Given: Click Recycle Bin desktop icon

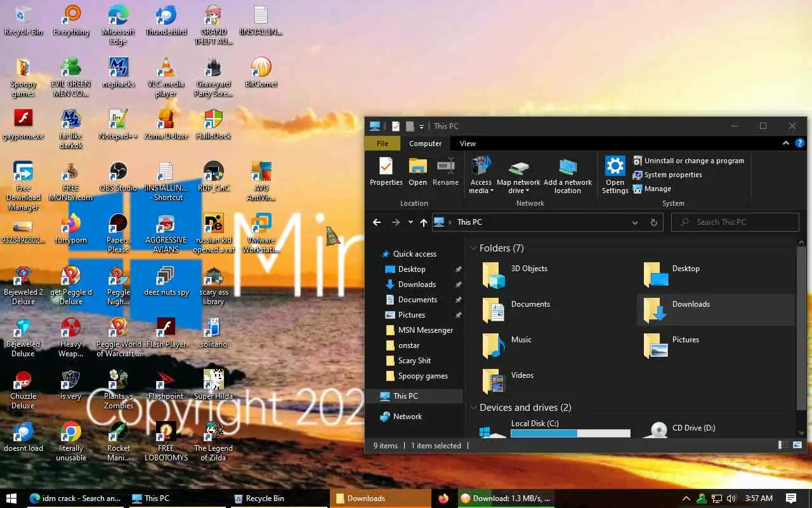Looking at the screenshot, I should [x=23, y=21].
